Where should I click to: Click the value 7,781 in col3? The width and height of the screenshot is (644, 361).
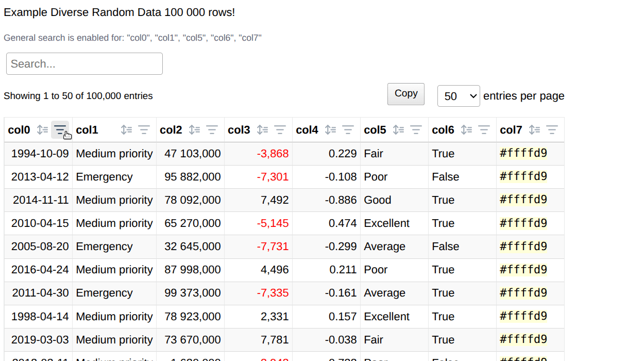275,339
